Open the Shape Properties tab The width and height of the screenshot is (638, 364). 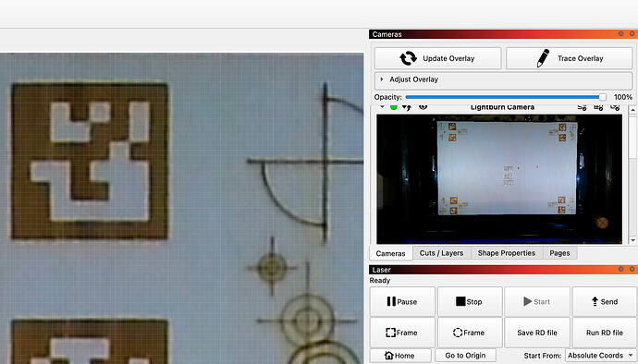(x=507, y=253)
